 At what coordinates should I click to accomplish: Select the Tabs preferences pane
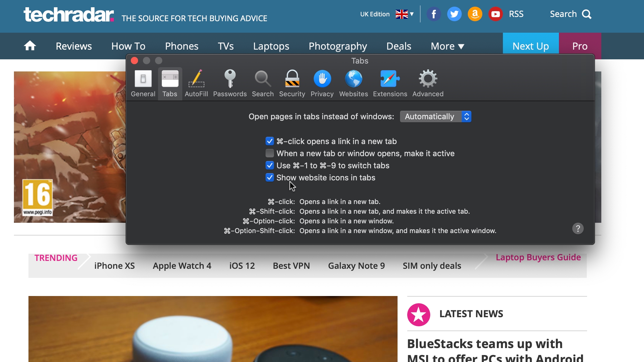point(170,84)
